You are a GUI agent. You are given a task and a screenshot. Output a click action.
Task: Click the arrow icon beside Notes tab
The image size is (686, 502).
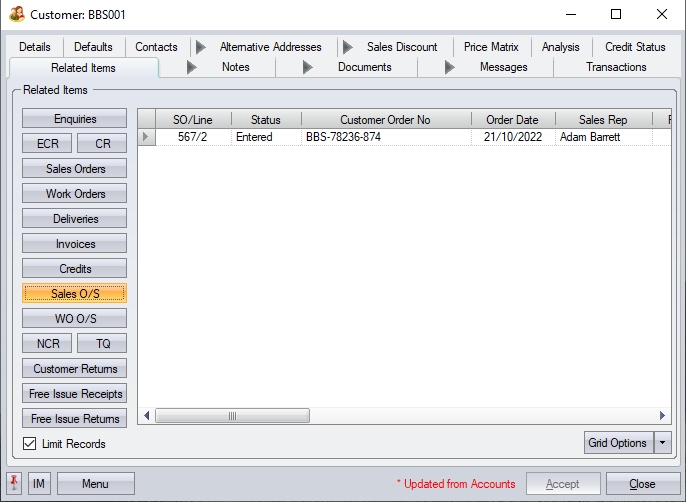coord(193,68)
